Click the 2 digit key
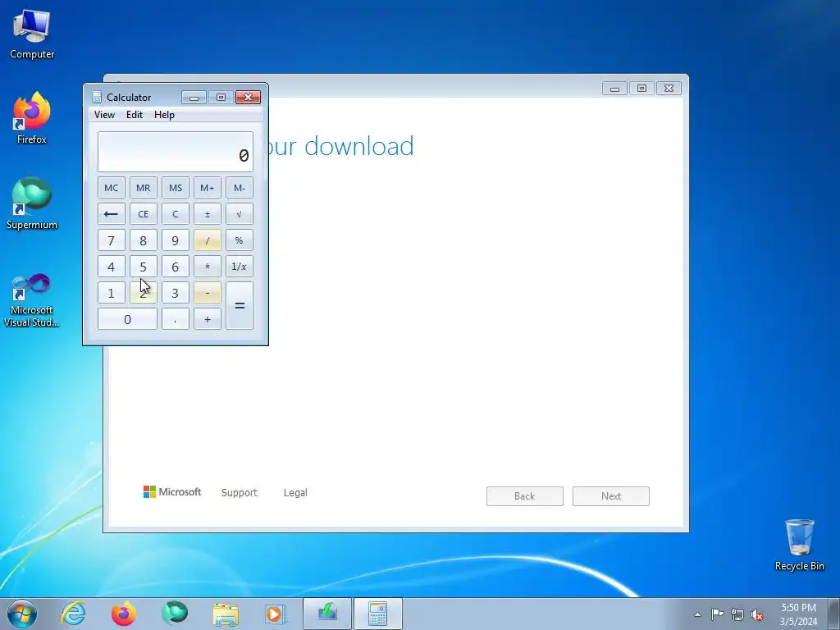The width and height of the screenshot is (840, 630). tap(143, 293)
